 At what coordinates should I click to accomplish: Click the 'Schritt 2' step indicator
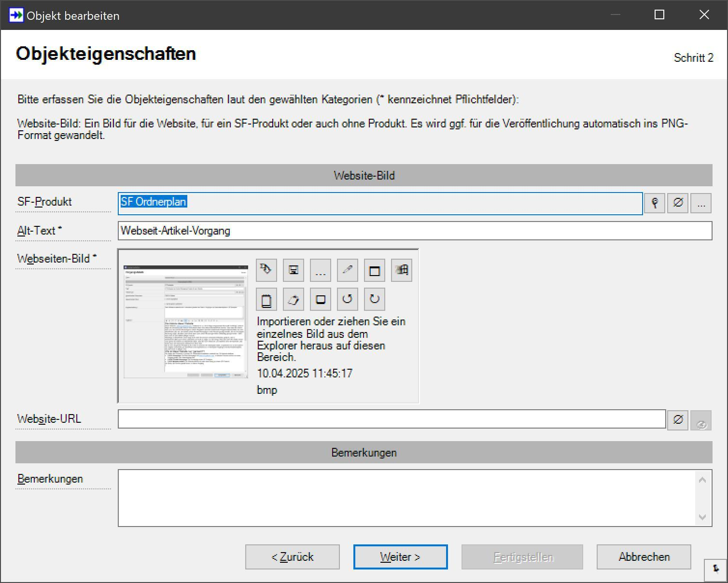[x=693, y=58]
